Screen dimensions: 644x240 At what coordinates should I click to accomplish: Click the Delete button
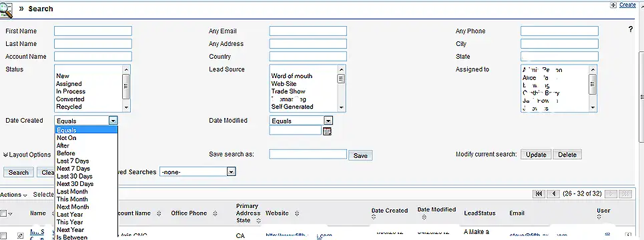point(567,155)
